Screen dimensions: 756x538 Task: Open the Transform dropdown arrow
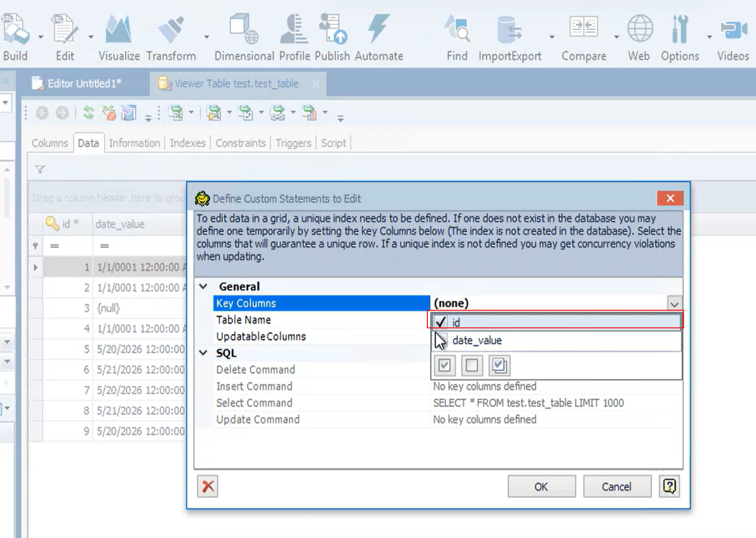click(206, 37)
